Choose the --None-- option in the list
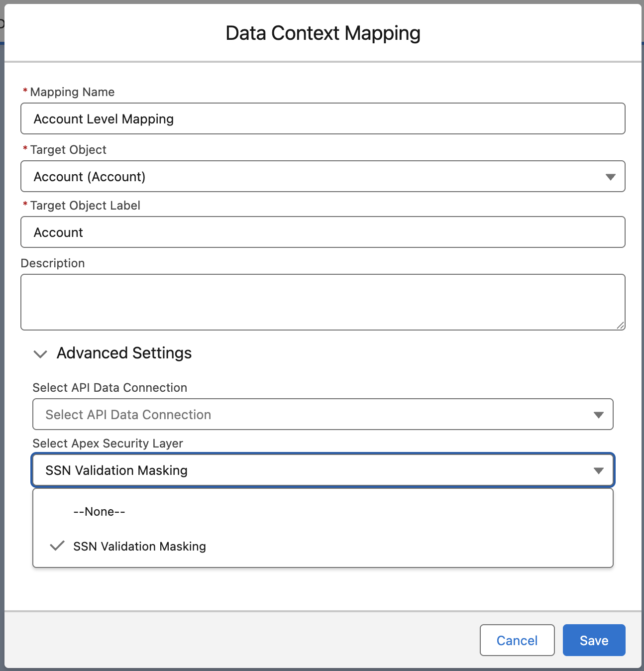644x671 pixels. coord(99,512)
